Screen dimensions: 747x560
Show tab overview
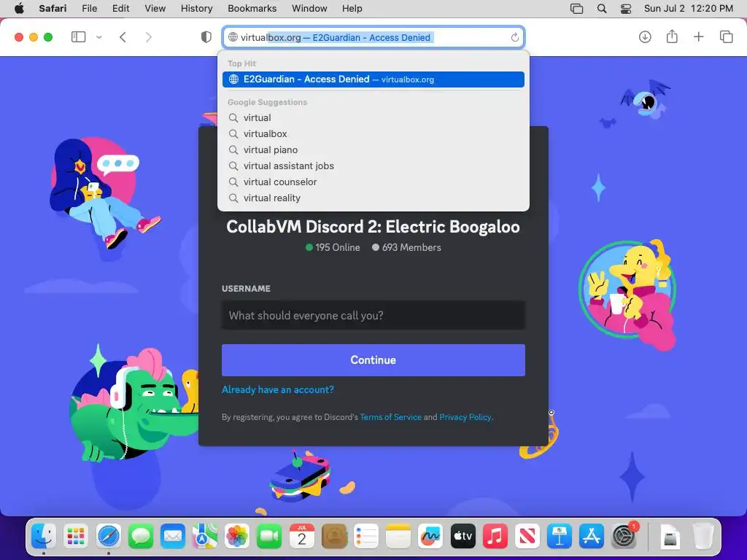click(x=726, y=37)
